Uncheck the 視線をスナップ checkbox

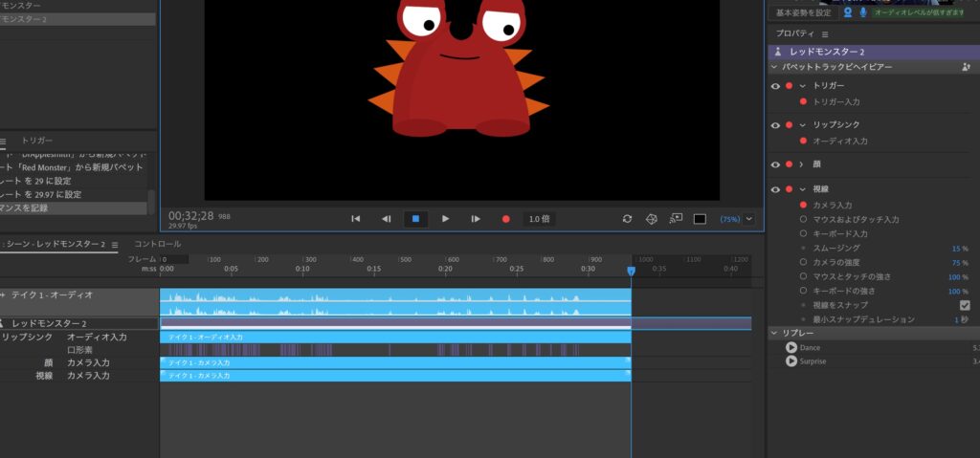click(x=965, y=305)
